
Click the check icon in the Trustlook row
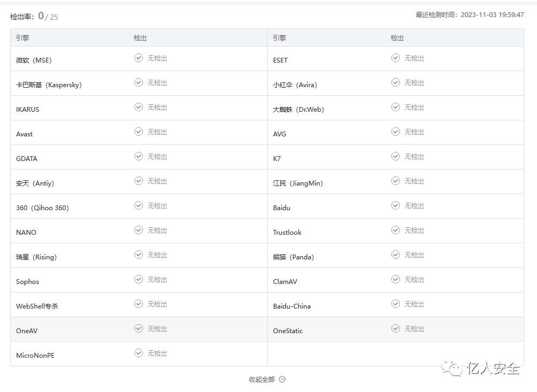(x=396, y=230)
